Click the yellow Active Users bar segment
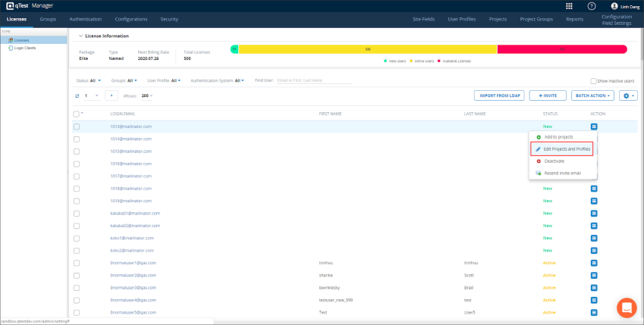Screen dimensions: 644x325 367,49
